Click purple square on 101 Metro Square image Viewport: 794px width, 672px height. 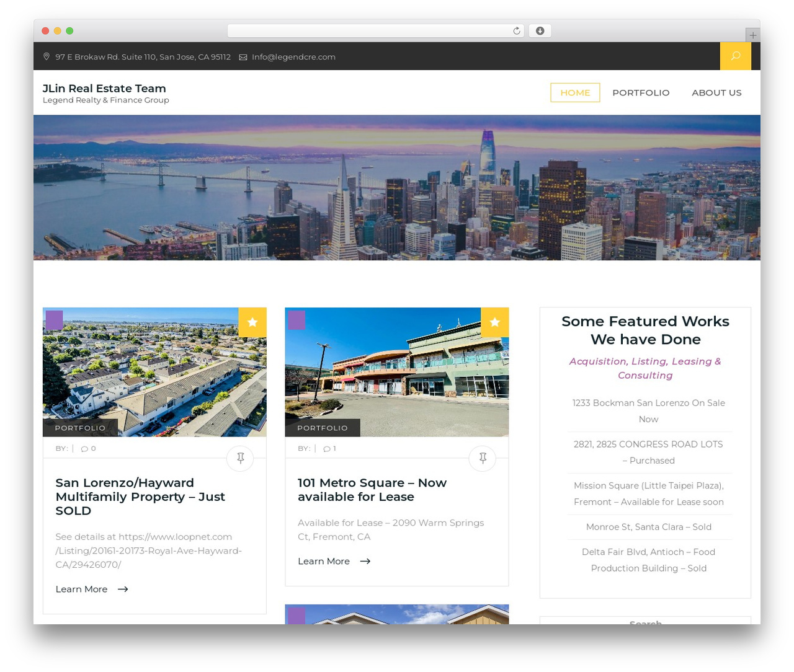click(x=297, y=320)
